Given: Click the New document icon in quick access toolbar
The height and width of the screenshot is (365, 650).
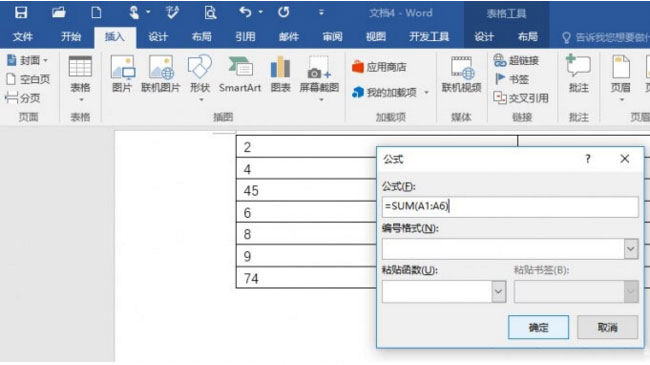Looking at the screenshot, I should pos(96,12).
